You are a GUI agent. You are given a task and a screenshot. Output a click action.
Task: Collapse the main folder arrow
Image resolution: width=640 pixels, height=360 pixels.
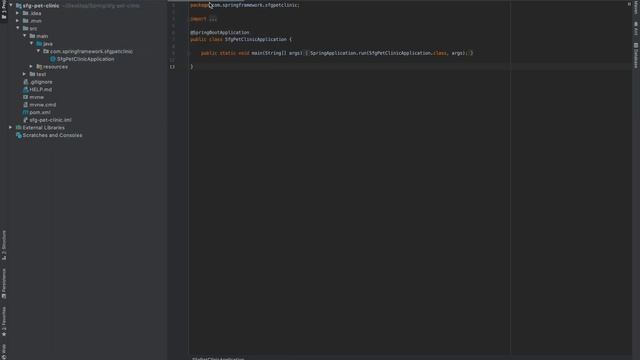click(24, 36)
